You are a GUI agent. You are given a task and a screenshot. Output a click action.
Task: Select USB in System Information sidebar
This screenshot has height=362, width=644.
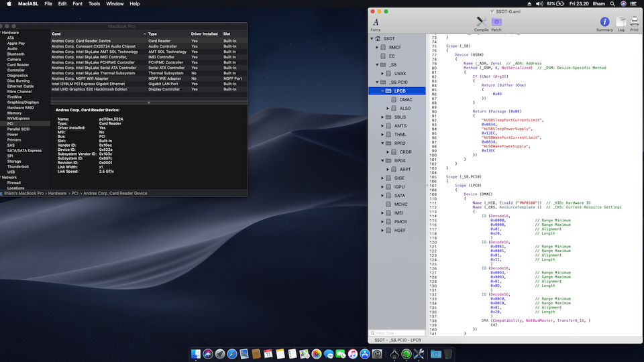coord(11,172)
